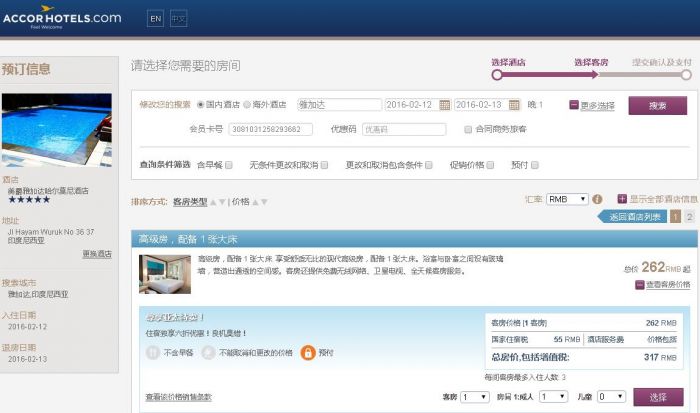Click the purple 选择 room button
This screenshot has width=700, height=413.
(658, 397)
